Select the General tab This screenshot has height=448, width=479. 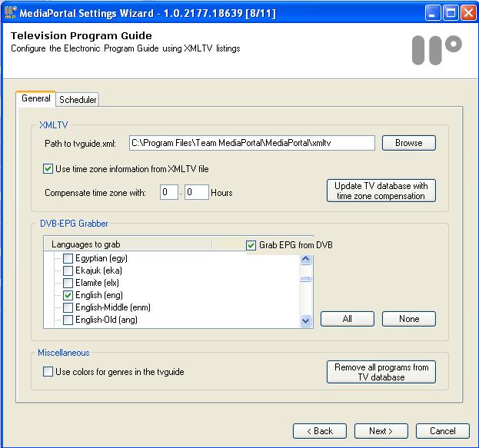click(35, 98)
